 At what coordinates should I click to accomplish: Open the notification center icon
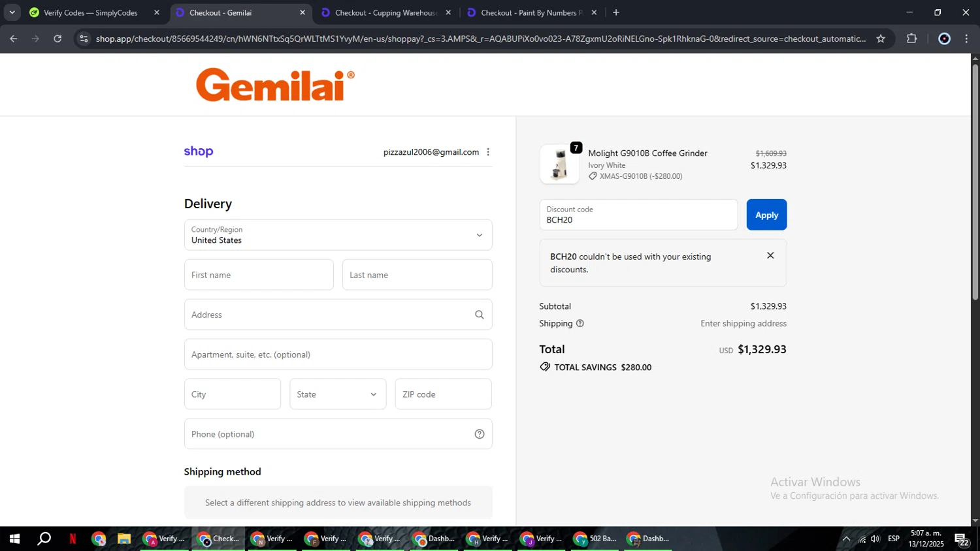pyautogui.click(x=962, y=539)
